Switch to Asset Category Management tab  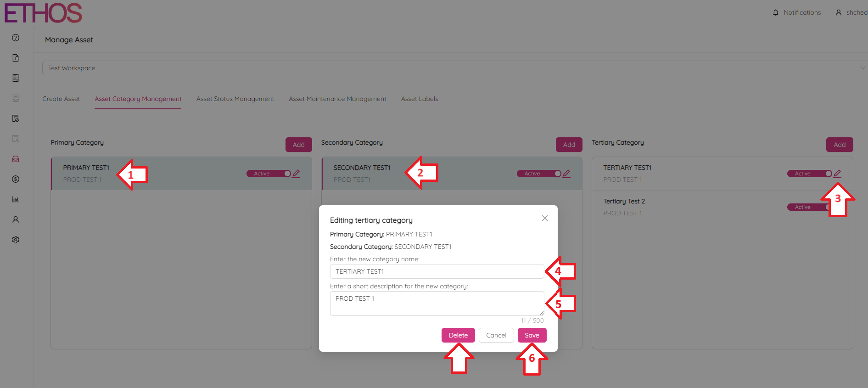[138, 99]
